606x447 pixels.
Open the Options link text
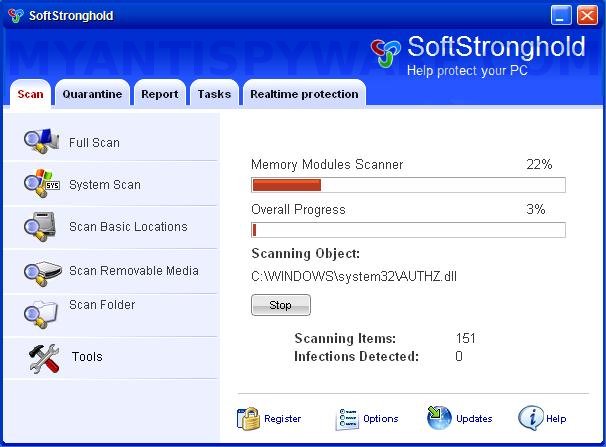point(381,419)
